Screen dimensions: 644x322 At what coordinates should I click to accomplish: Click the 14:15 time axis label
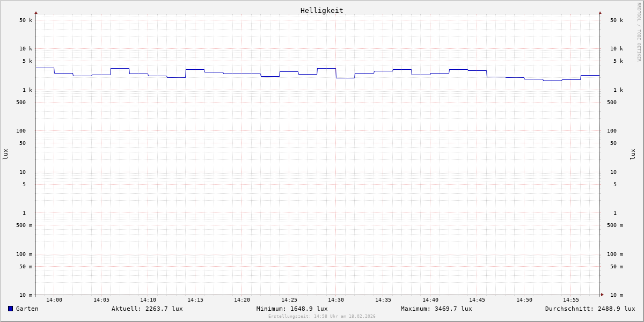195,300
